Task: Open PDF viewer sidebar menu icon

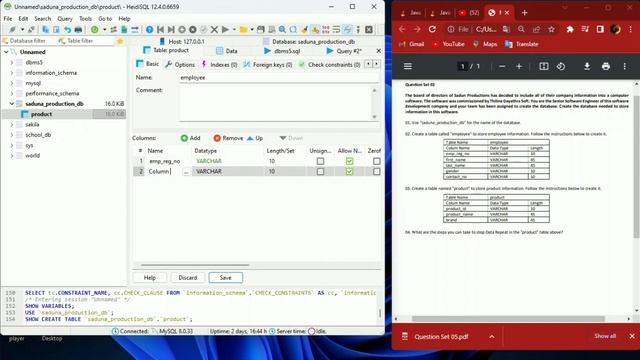Action: coord(407,66)
